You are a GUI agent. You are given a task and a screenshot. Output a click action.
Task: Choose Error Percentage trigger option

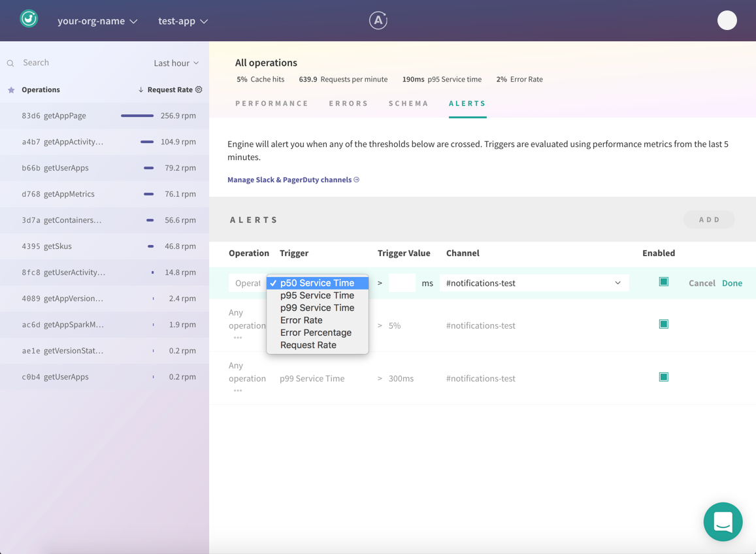pyautogui.click(x=318, y=333)
